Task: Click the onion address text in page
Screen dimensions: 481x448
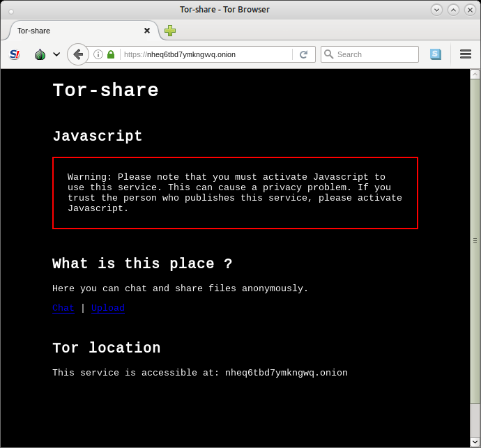Action: tap(287, 373)
